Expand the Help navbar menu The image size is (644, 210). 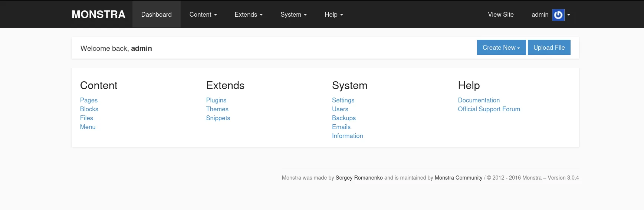334,14
